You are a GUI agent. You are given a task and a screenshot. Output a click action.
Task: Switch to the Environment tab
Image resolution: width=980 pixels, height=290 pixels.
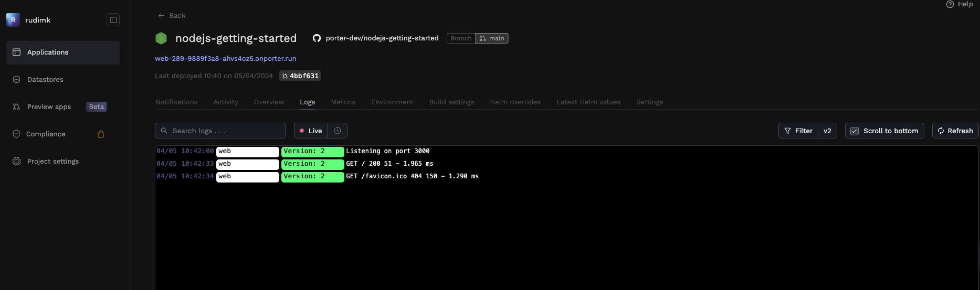392,102
